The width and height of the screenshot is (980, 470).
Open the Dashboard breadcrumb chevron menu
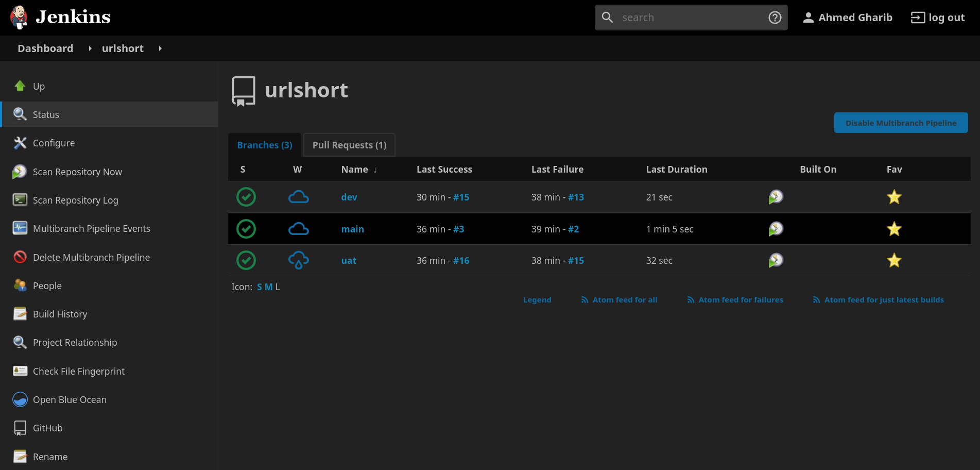click(x=90, y=48)
